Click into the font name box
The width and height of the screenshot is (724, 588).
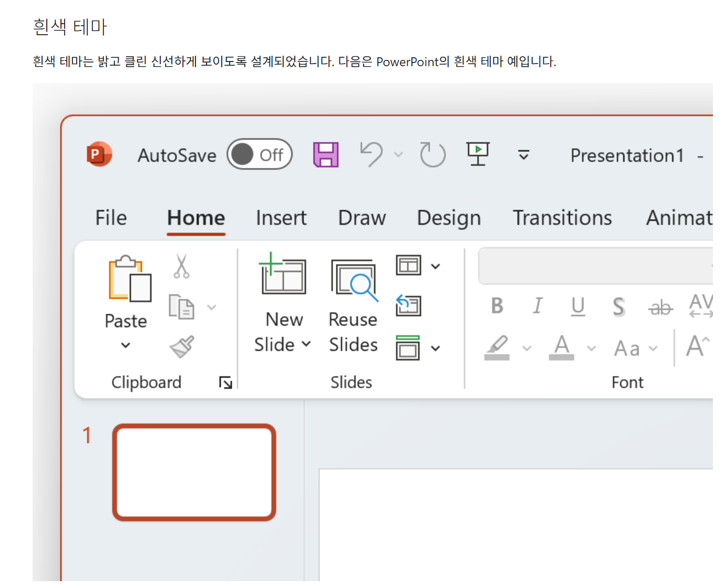coord(595,266)
